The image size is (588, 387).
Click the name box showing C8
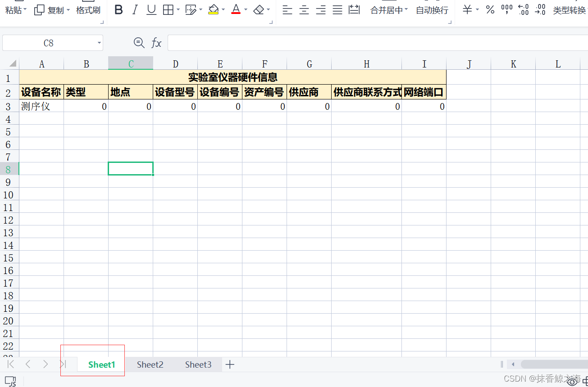click(x=48, y=43)
